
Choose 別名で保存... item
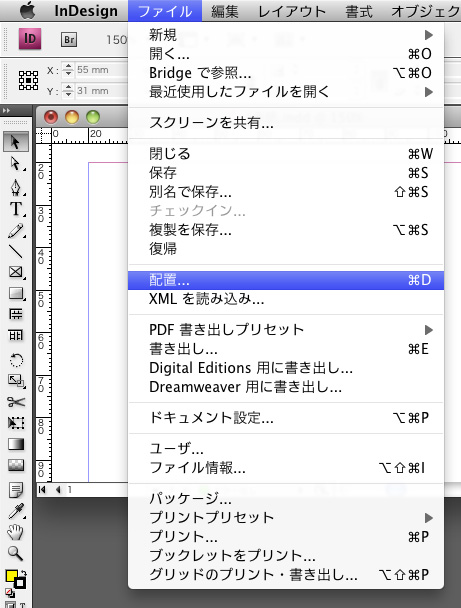click(x=286, y=192)
